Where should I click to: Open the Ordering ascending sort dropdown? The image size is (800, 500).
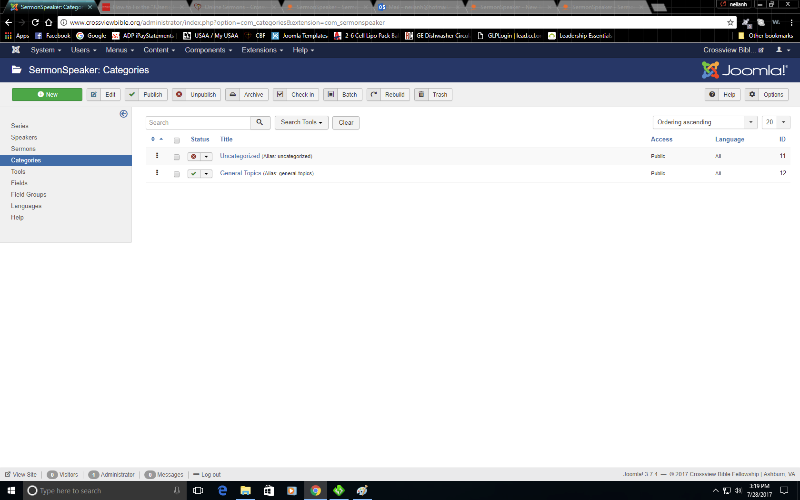click(705, 122)
